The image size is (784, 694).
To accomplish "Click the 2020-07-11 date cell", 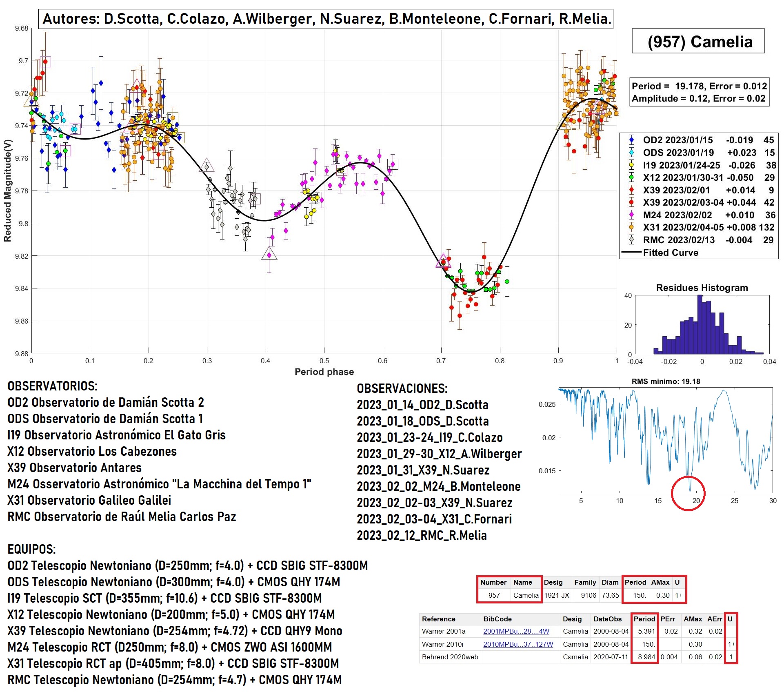I will point(611,657).
